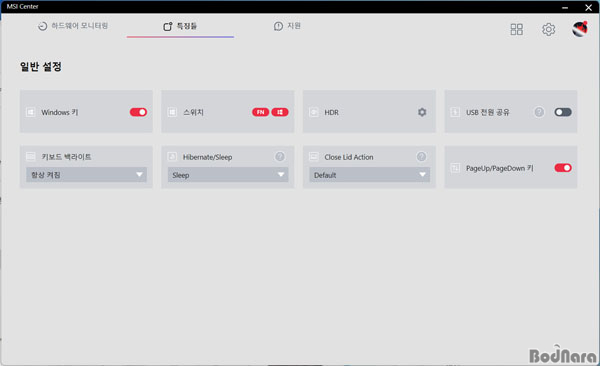Viewport: 600px width, 366px height.
Task: Open the 하드웨어 모니터링 tab
Action: point(73,26)
